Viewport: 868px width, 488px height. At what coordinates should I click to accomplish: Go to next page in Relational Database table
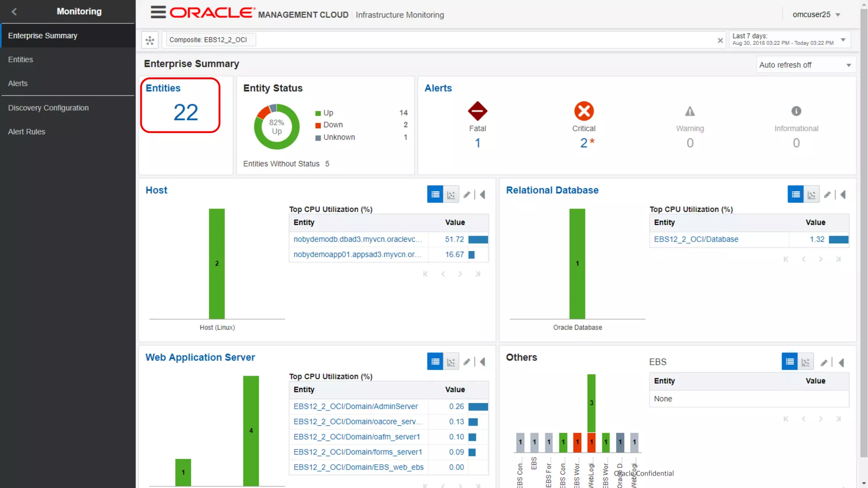pos(821,259)
